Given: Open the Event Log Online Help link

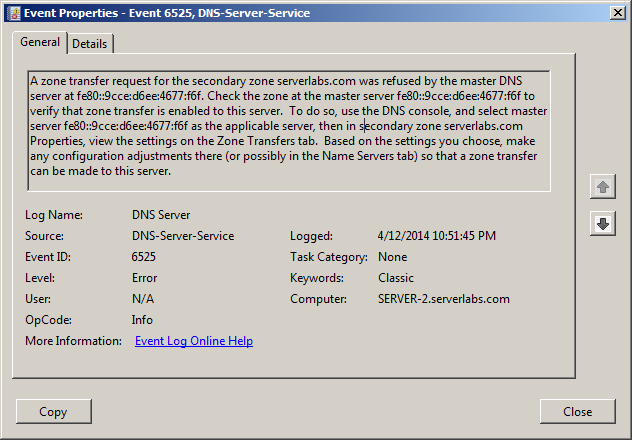Looking at the screenshot, I should 194,341.
